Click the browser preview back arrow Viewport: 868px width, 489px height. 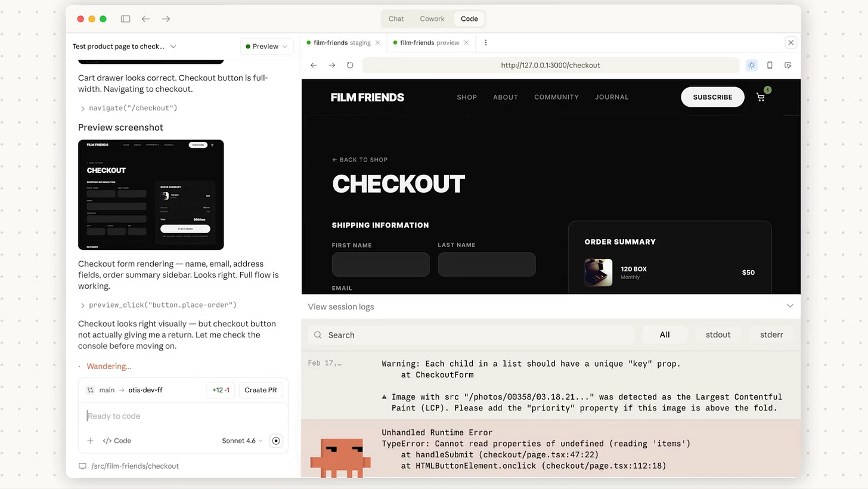point(314,65)
